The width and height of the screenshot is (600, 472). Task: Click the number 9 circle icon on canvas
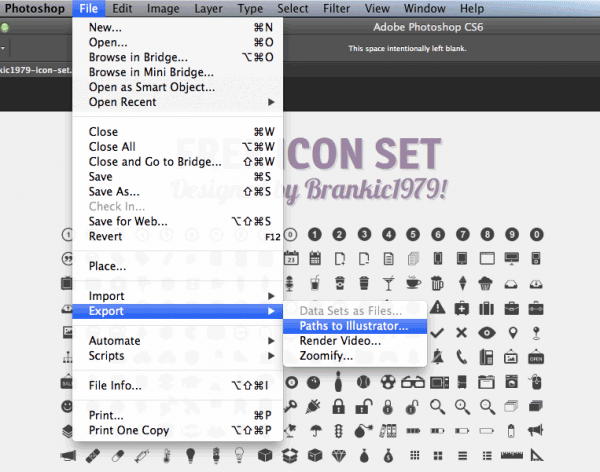point(512,234)
